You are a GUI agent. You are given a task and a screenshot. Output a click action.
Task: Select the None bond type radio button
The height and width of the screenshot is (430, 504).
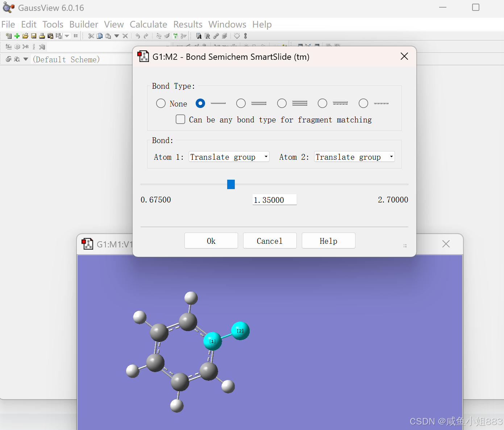(x=161, y=104)
